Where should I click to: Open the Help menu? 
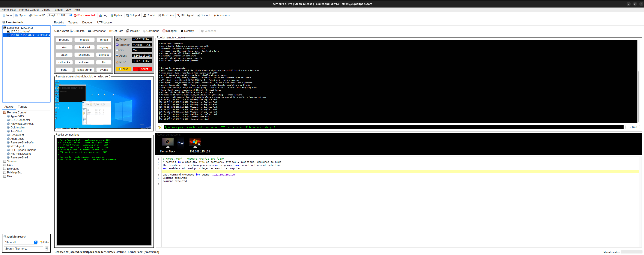(77, 10)
